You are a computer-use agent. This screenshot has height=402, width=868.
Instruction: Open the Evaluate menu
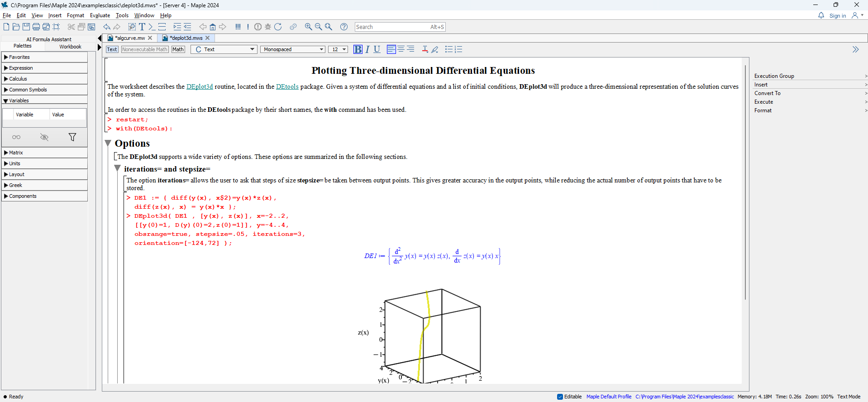pos(100,15)
